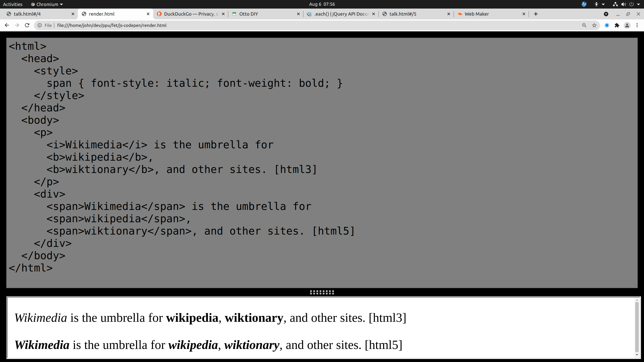The height and width of the screenshot is (362, 644).
Task: Bookmark this page with star icon
Action: pyautogui.click(x=594, y=25)
